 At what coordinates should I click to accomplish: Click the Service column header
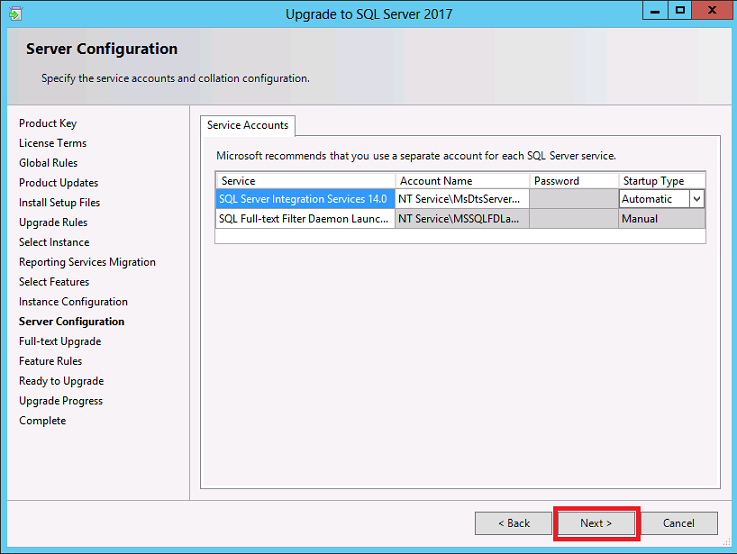pyautogui.click(x=305, y=181)
